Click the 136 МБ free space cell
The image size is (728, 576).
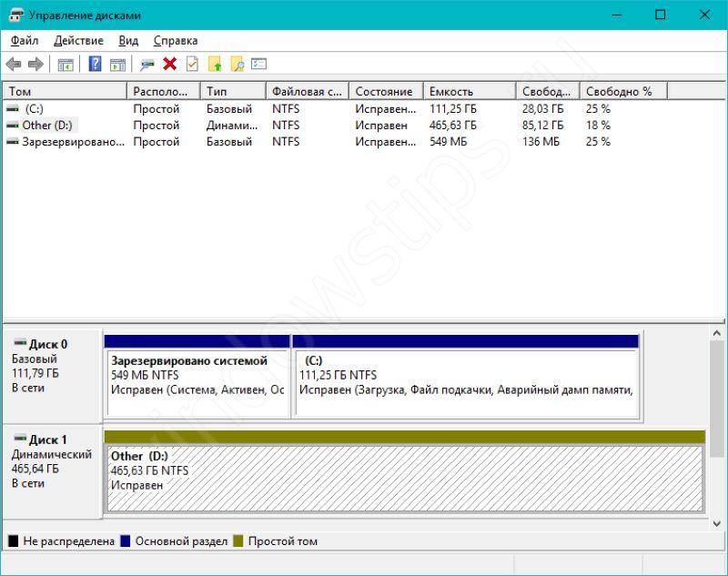click(541, 142)
